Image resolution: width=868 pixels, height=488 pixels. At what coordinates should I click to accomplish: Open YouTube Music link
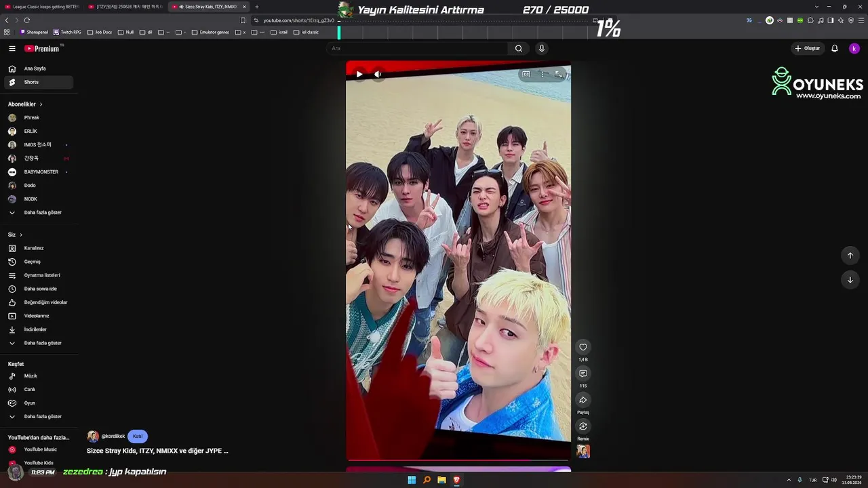[38, 449]
